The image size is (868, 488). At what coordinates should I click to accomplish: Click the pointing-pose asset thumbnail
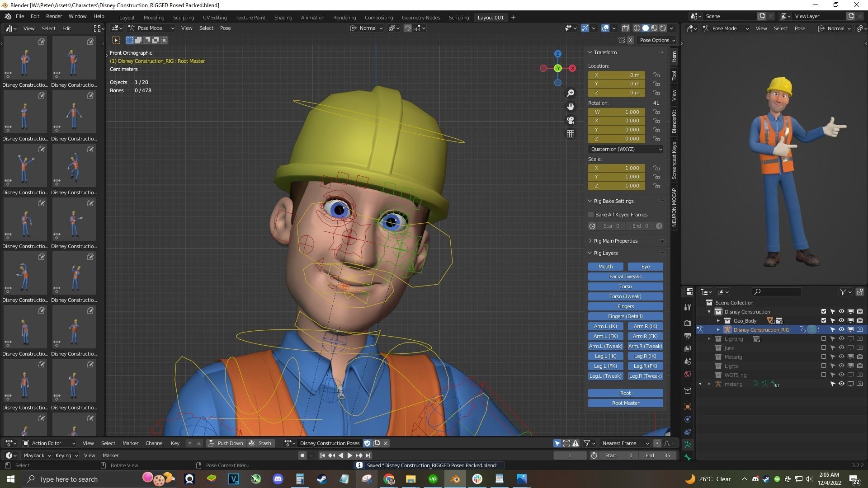pyautogui.click(x=74, y=220)
